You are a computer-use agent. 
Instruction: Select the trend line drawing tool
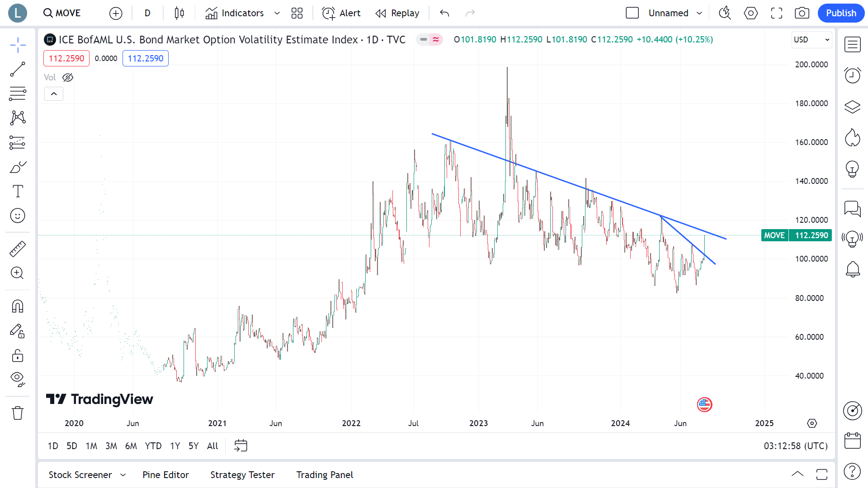(18, 70)
